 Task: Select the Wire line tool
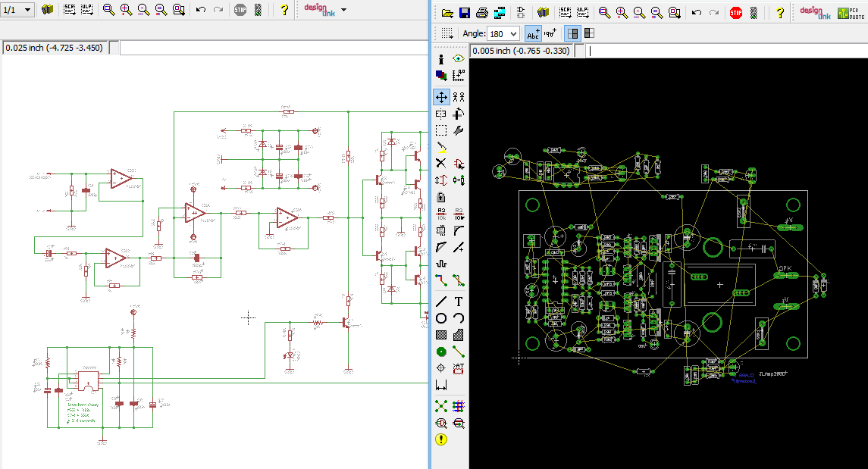tap(441, 302)
